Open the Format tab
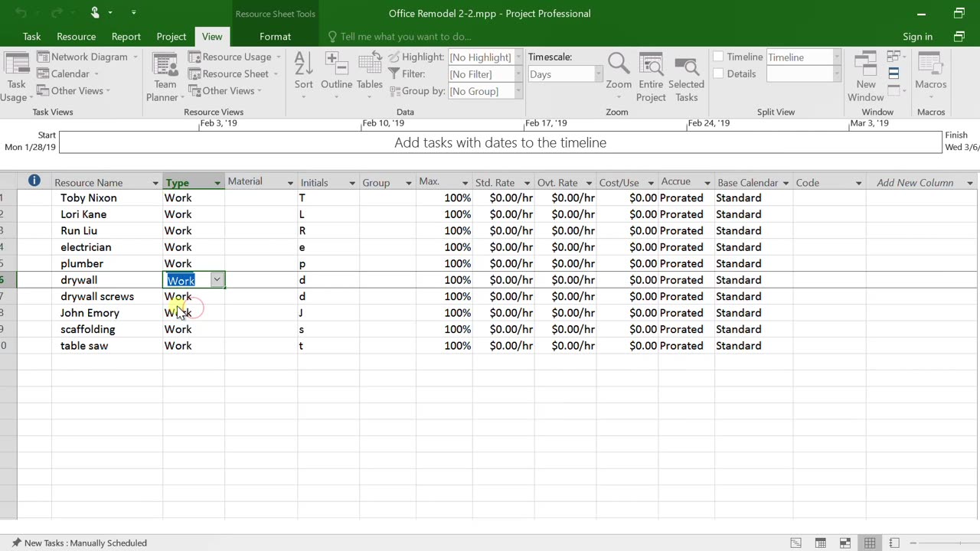 275,37
